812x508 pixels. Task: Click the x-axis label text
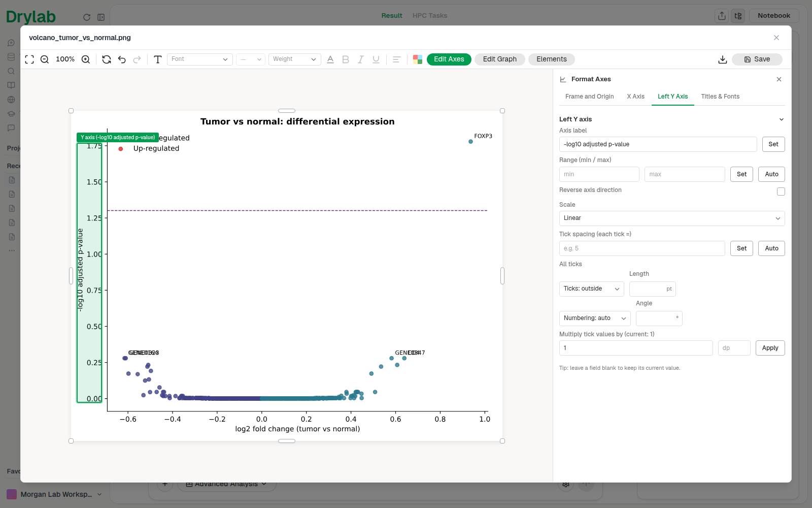tap(297, 429)
